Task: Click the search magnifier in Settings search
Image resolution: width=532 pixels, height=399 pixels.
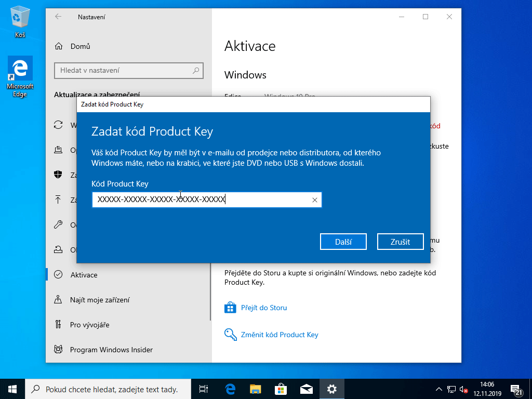Action: (196, 71)
